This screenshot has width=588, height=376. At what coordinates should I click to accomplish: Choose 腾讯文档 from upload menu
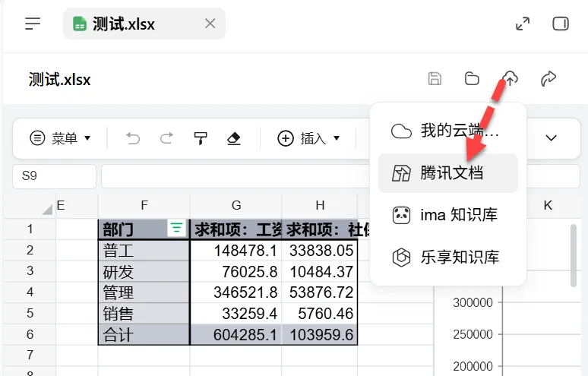448,173
